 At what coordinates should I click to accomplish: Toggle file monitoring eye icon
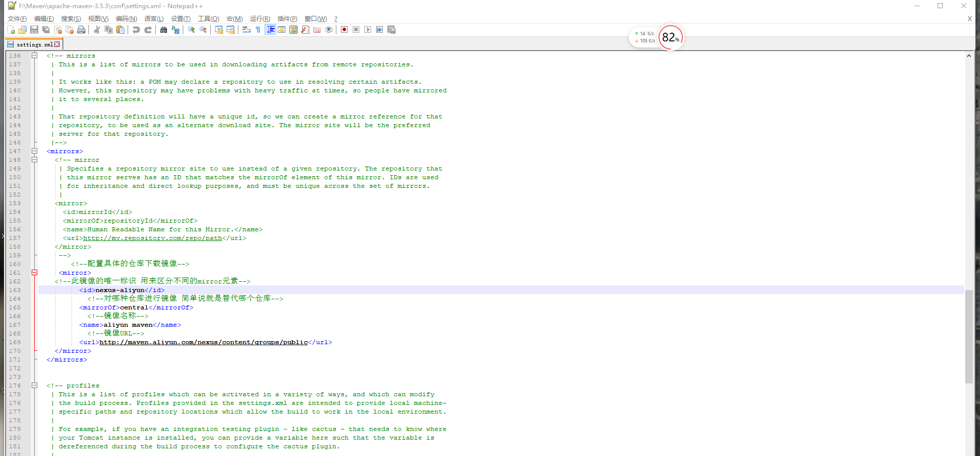329,30
